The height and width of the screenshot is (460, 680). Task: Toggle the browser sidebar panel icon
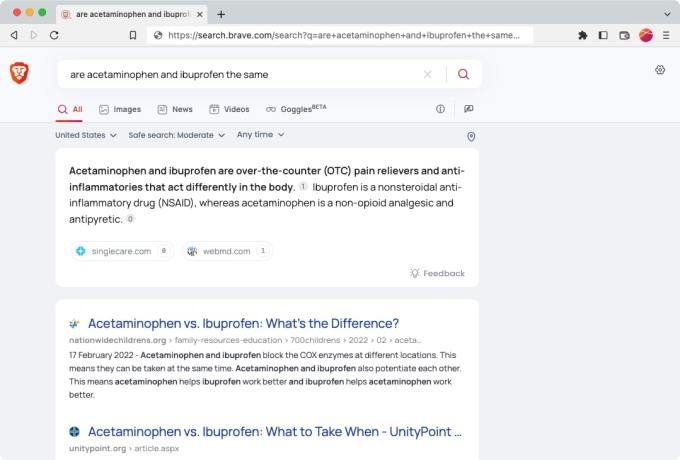tap(603, 35)
